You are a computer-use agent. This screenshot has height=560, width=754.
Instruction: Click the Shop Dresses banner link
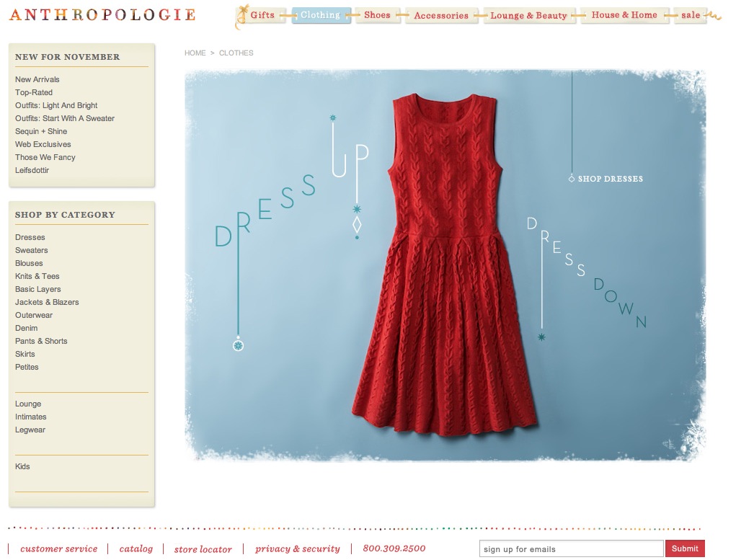click(x=610, y=179)
